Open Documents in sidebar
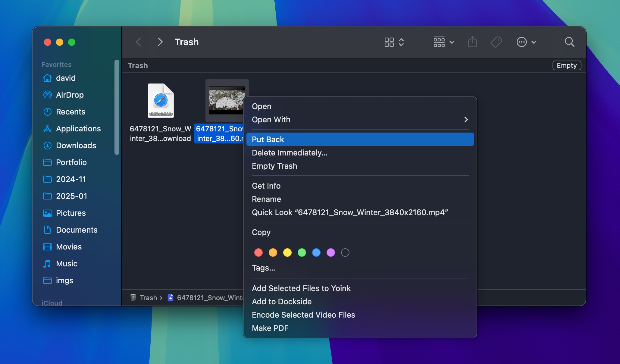The width and height of the screenshot is (620, 364). [x=77, y=230]
